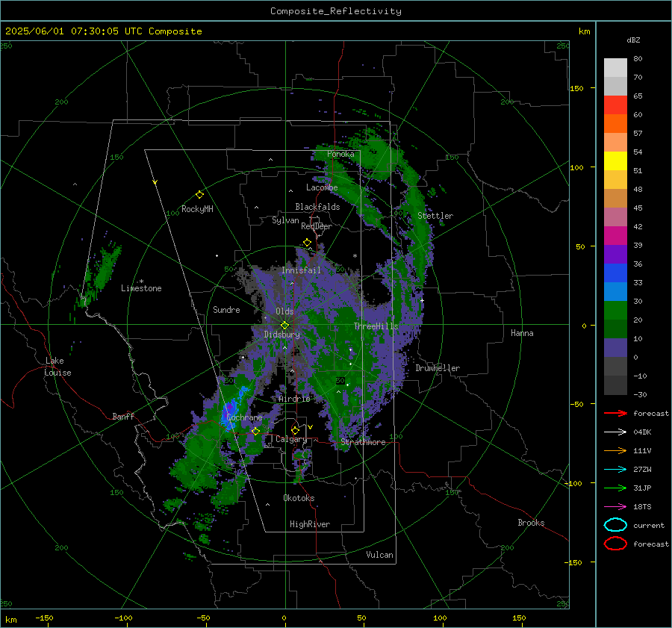Click the bright yellow 51-54 dBZ swatch
The image size is (672, 628).
pos(615,161)
